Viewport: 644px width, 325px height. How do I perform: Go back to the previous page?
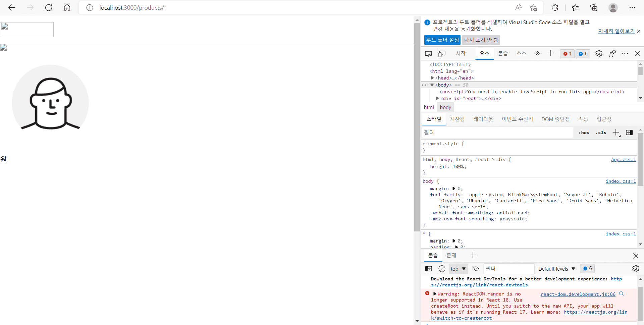(12, 8)
